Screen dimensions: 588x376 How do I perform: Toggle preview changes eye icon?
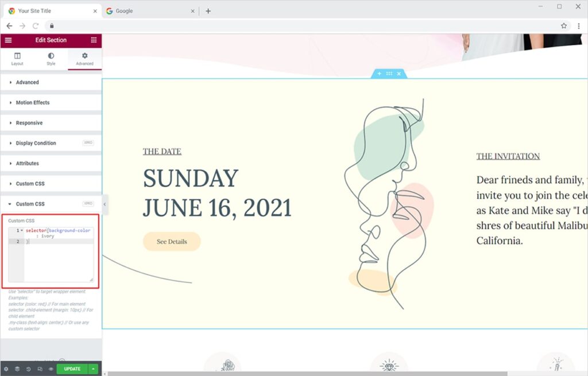point(51,369)
